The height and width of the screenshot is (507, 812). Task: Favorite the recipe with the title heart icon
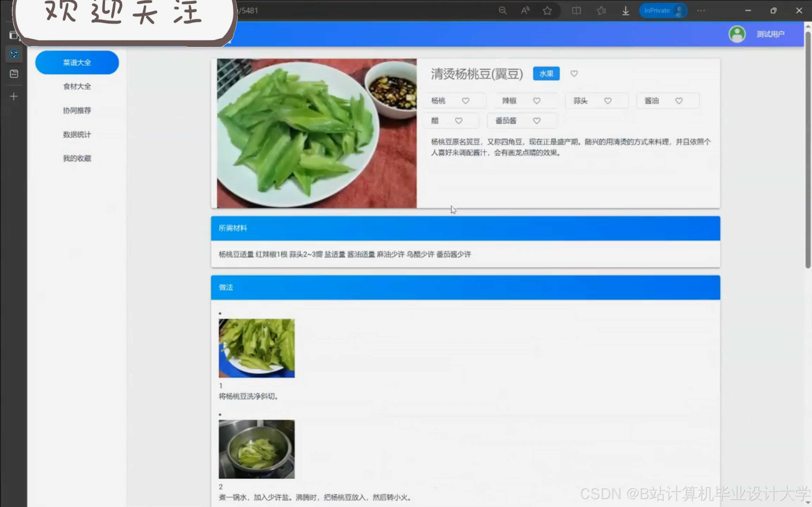coord(574,73)
